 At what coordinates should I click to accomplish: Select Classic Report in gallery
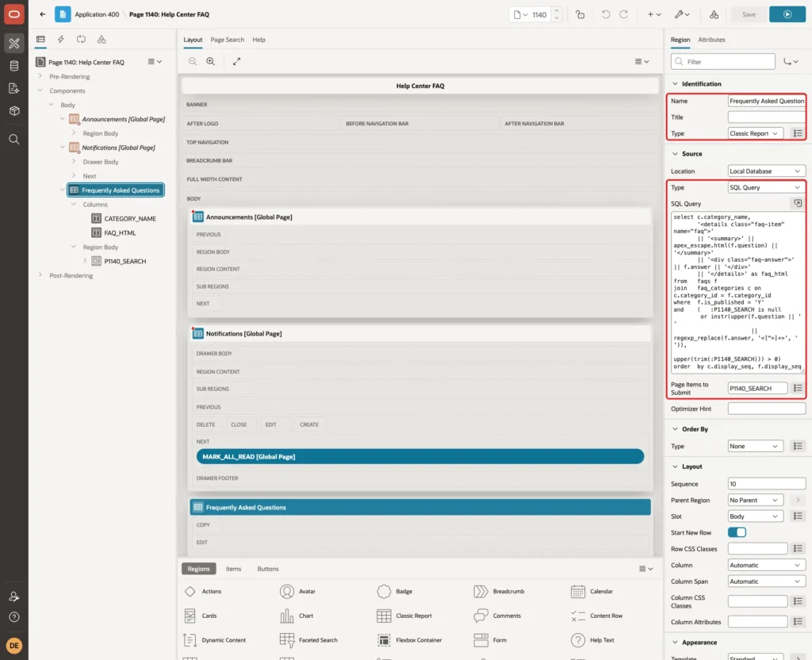pyautogui.click(x=404, y=616)
